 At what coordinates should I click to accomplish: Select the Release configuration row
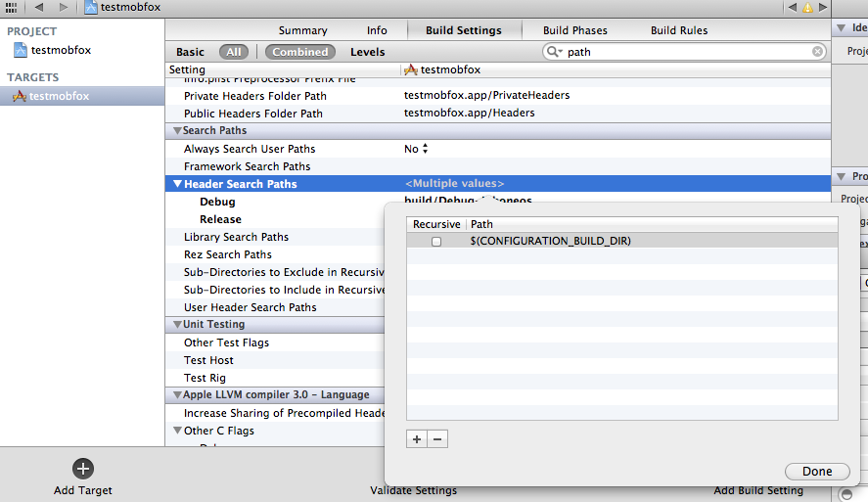220,219
